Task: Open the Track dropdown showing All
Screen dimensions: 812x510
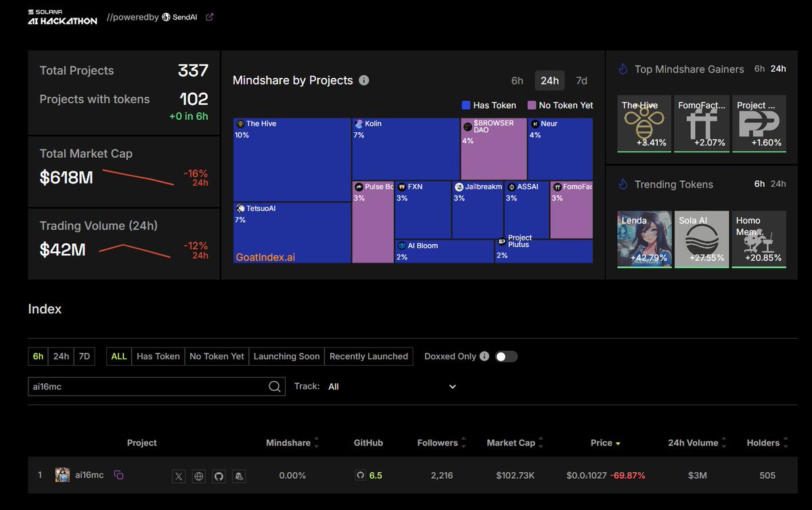Action: (392, 387)
